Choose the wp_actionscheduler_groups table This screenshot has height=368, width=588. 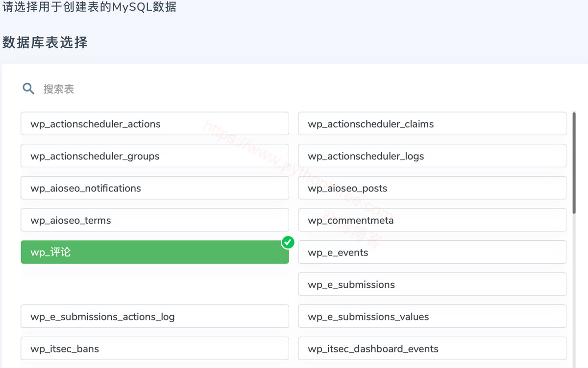(154, 156)
